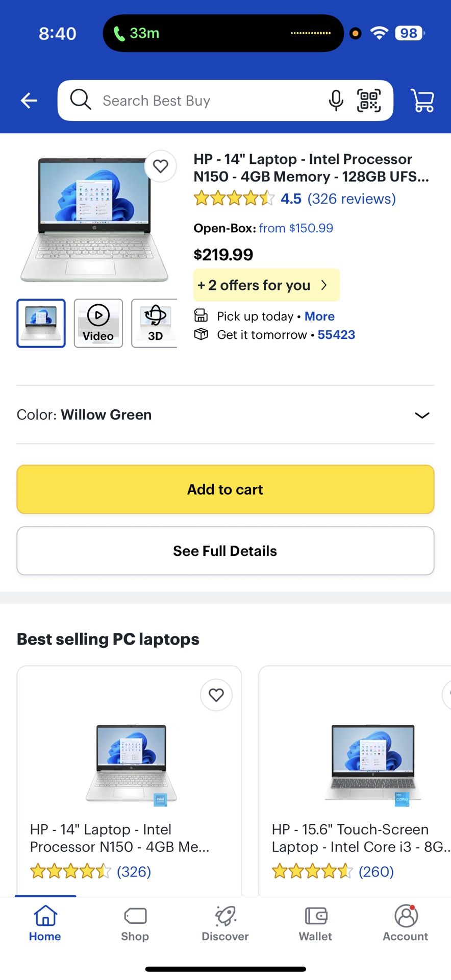Viewport: 451px width, 980px height.
Task: Change the delivery ZIP code 55423
Action: [x=336, y=335]
